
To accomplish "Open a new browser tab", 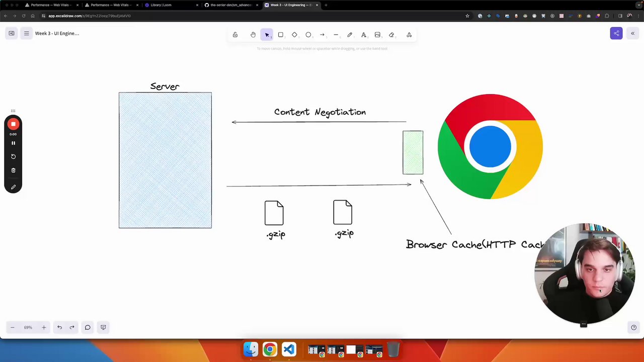I will tap(326, 5).
